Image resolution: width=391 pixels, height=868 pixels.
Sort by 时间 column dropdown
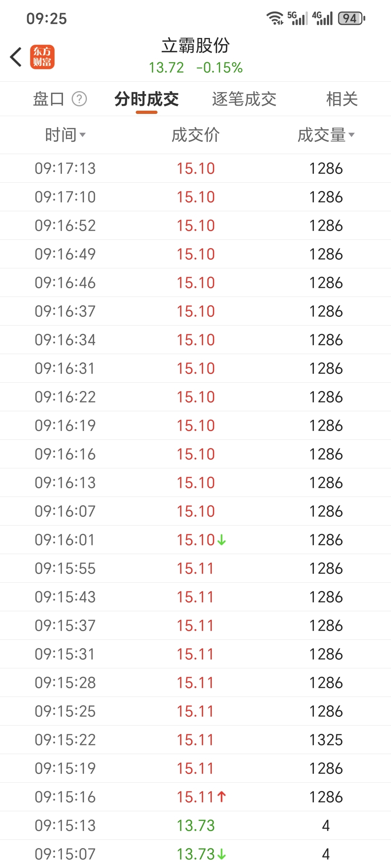(65, 135)
